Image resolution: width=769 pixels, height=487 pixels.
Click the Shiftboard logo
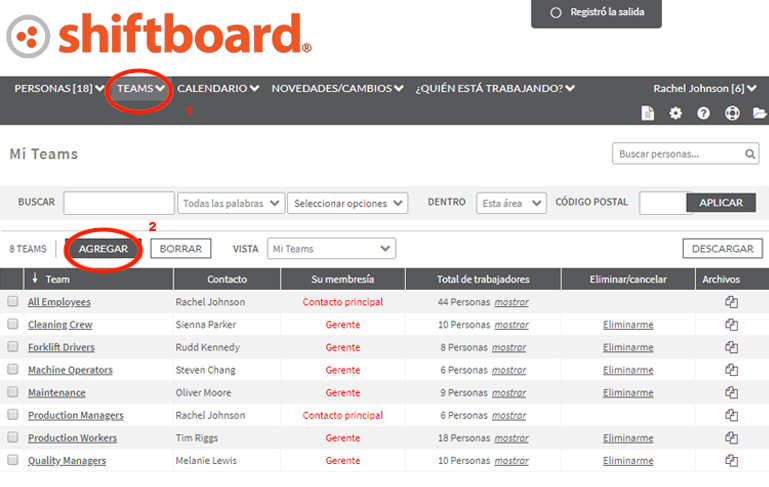point(159,35)
